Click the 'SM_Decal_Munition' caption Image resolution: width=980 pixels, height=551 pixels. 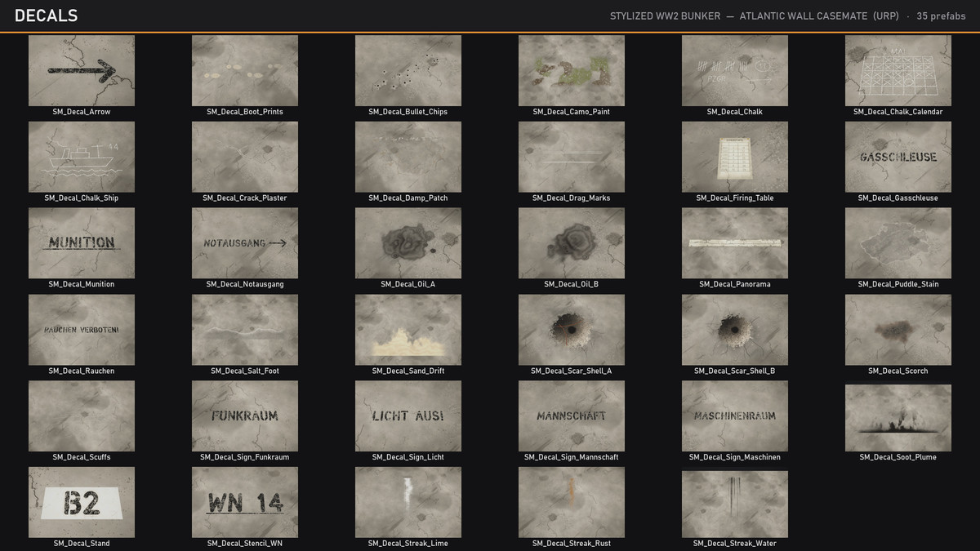click(x=82, y=284)
